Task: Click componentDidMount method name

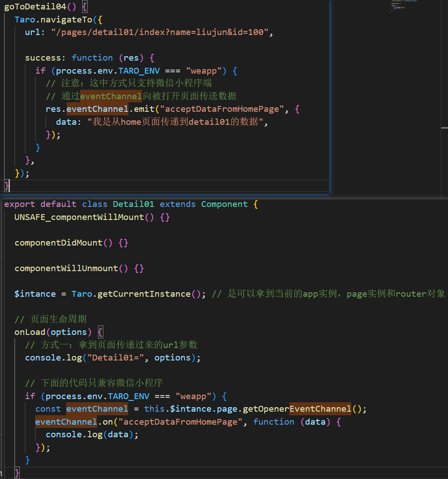Action: point(58,243)
